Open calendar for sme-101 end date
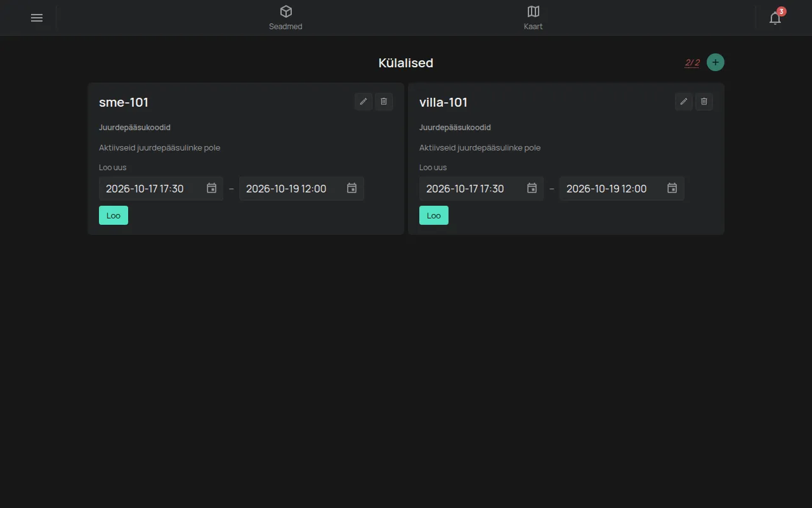The width and height of the screenshot is (812, 508). (352, 189)
